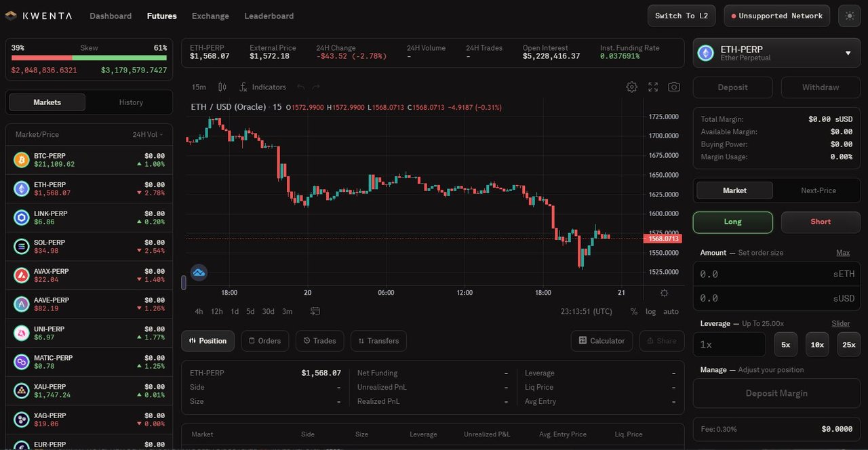Image resolution: width=868 pixels, height=450 pixels.
Task: Click the Uniswap coin icon
Action: 22,333
